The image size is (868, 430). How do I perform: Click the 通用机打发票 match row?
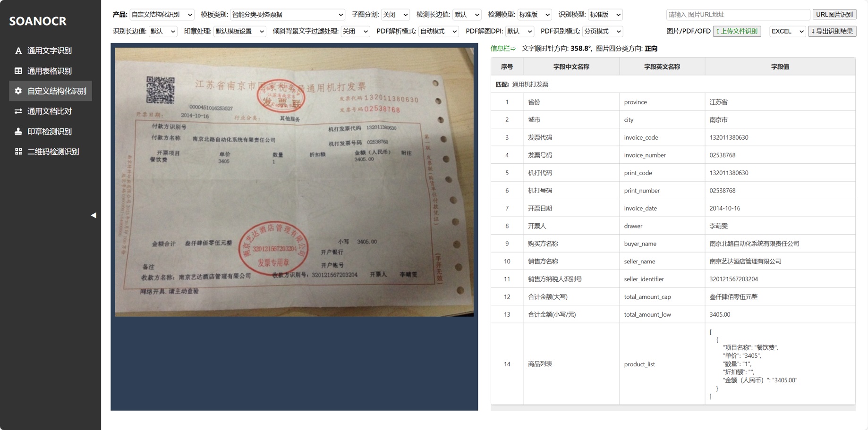pyautogui.click(x=673, y=84)
